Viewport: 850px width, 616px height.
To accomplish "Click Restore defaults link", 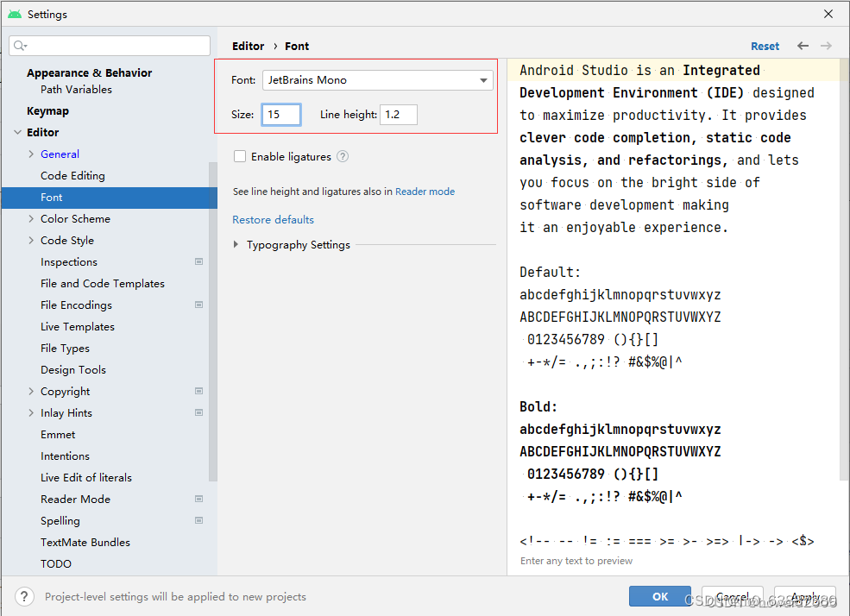I will coord(274,219).
